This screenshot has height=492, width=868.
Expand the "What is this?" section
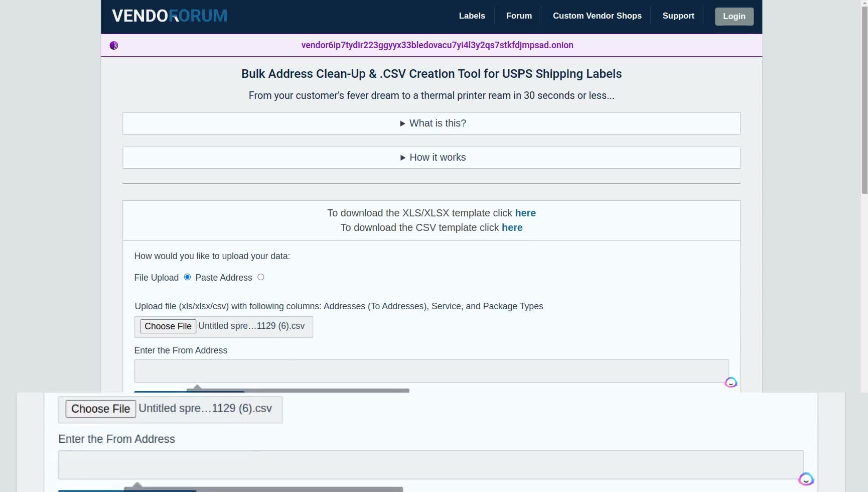[431, 124]
